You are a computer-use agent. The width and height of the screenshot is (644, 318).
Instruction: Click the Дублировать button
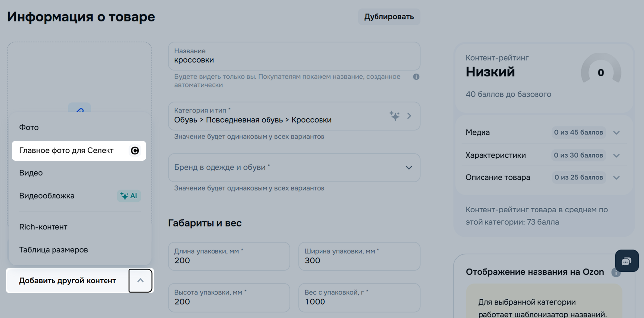point(388,17)
